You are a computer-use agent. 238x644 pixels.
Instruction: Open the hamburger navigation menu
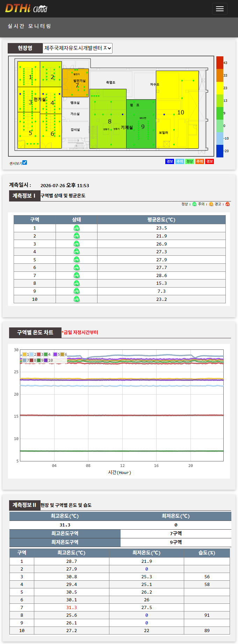click(220, 9)
